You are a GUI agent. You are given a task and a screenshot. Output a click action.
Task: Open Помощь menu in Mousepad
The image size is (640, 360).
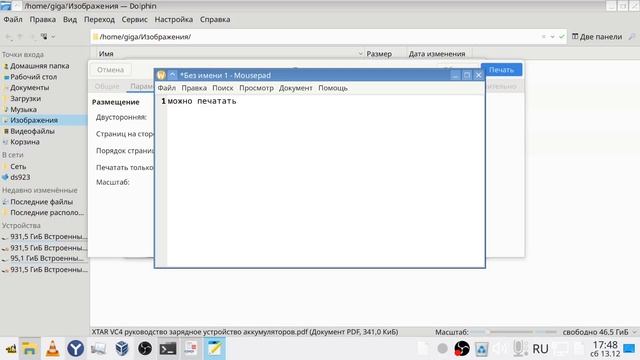[x=333, y=88]
